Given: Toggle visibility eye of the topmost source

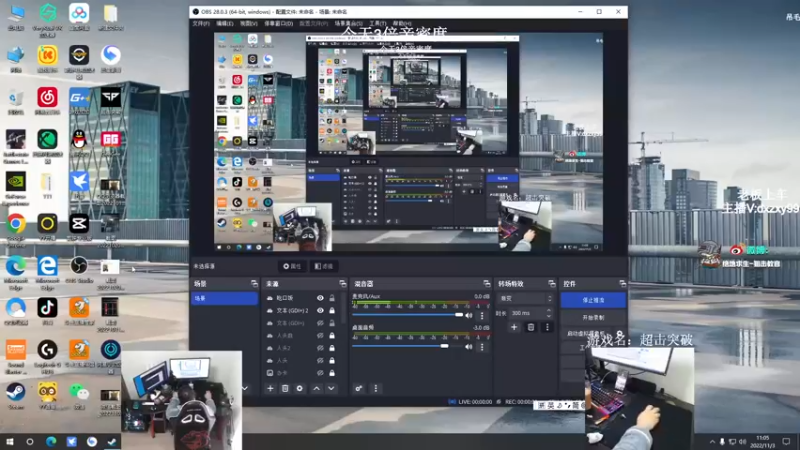Looking at the screenshot, I should pyautogui.click(x=320, y=298).
